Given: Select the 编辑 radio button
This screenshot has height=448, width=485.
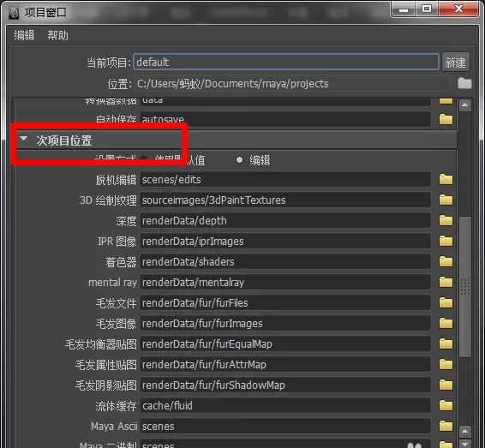Looking at the screenshot, I should click(239, 160).
